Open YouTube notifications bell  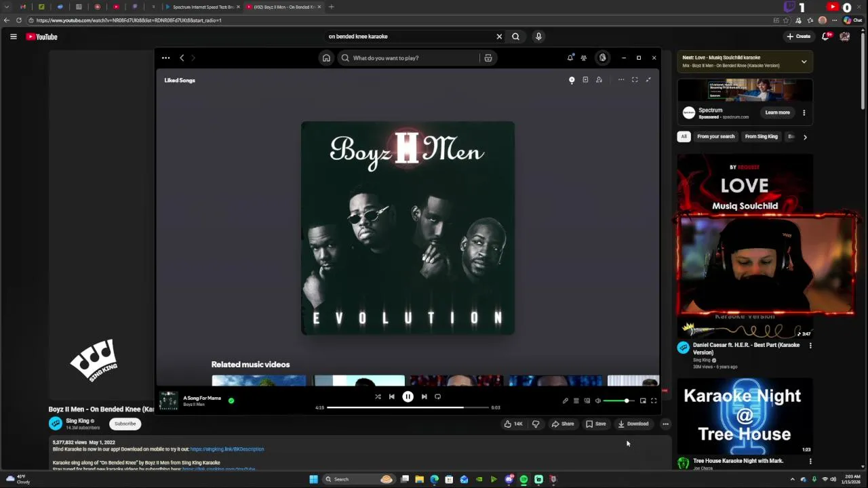coord(826,37)
